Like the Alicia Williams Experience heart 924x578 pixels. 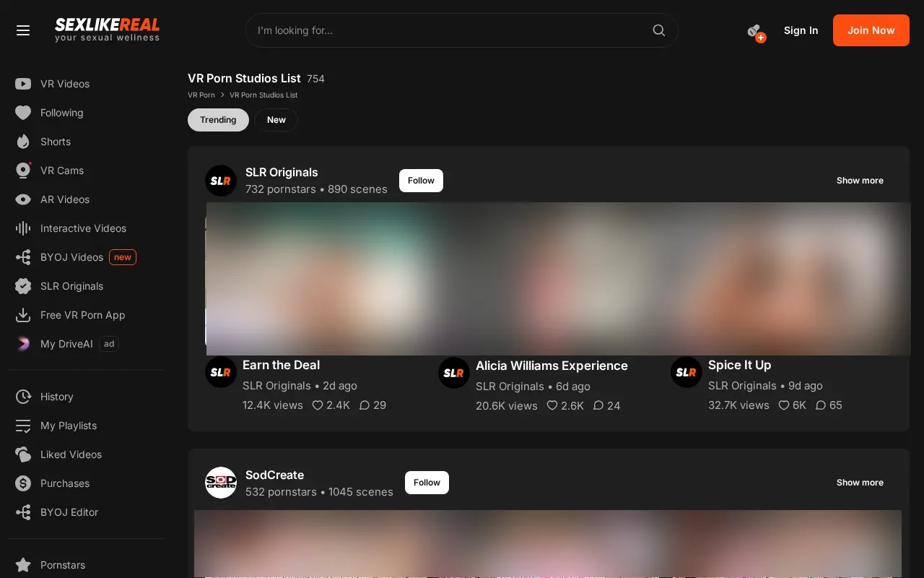click(x=552, y=406)
